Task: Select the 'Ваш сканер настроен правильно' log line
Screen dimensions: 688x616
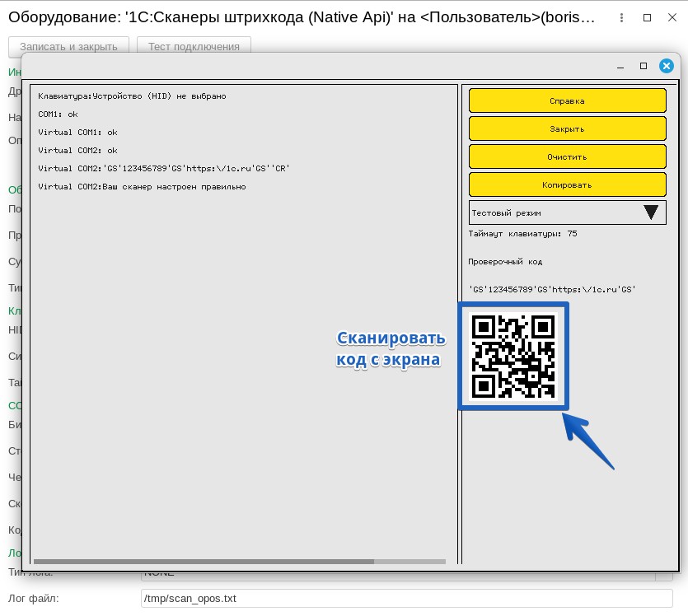Action: click(142, 187)
